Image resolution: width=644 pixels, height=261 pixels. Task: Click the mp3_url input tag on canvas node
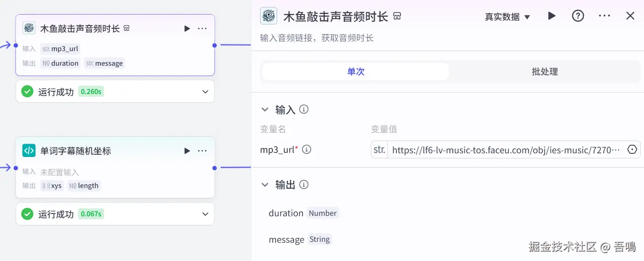tap(61, 49)
